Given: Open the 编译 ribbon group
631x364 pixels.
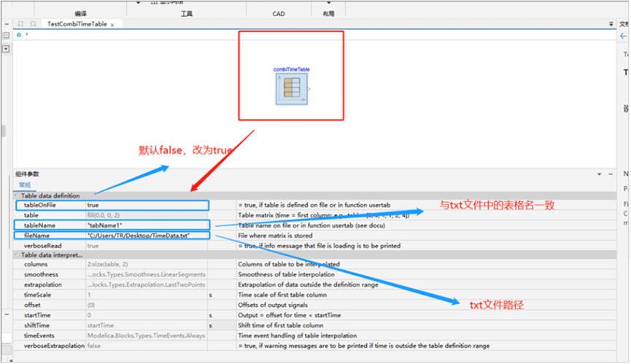Looking at the screenshot, I should coord(80,14).
